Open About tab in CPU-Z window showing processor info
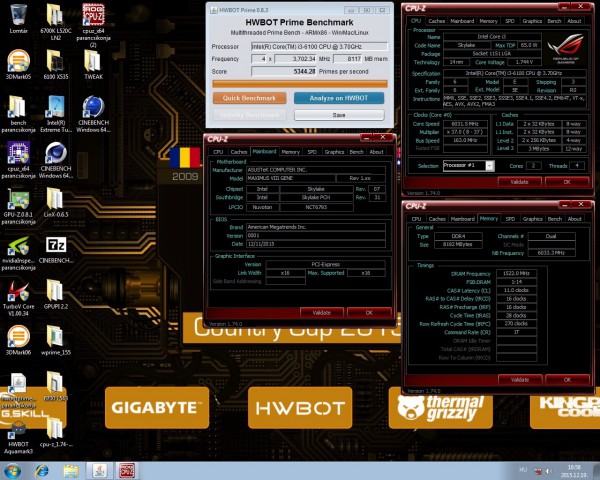This screenshot has width=600, height=480. click(574, 21)
